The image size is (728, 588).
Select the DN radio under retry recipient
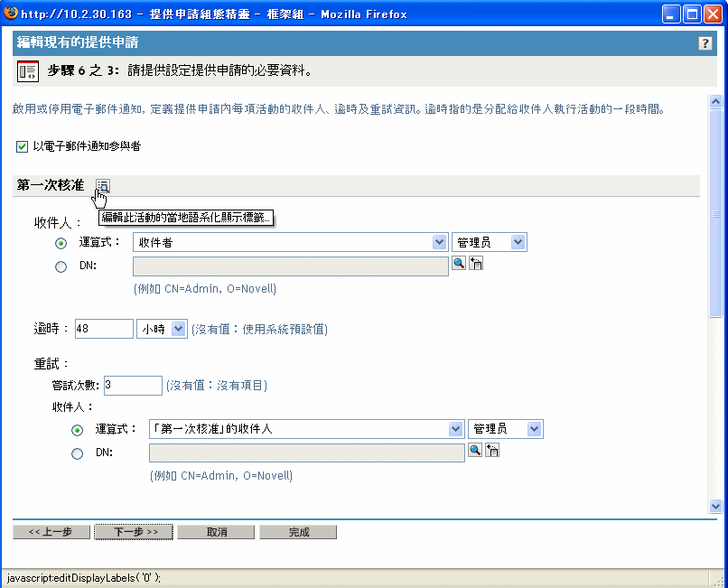tap(77, 453)
